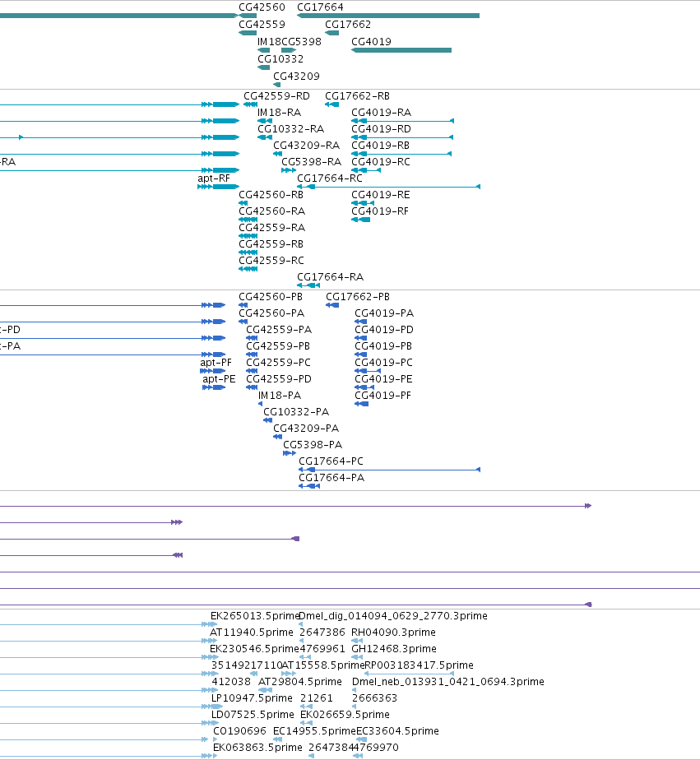Select the CG4019 gene label
700x760 pixels.
click(x=371, y=42)
